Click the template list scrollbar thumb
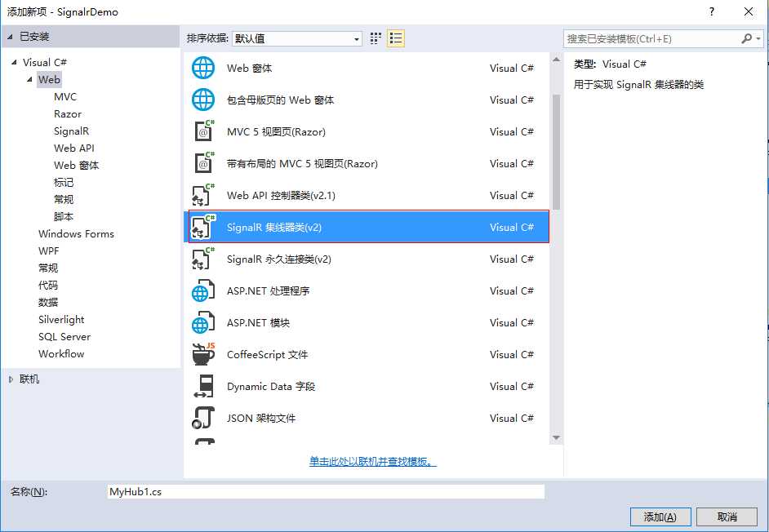Image resolution: width=769 pixels, height=532 pixels. (x=556, y=152)
